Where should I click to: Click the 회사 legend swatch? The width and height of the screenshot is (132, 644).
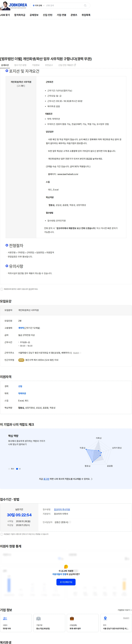click(9, 469)
